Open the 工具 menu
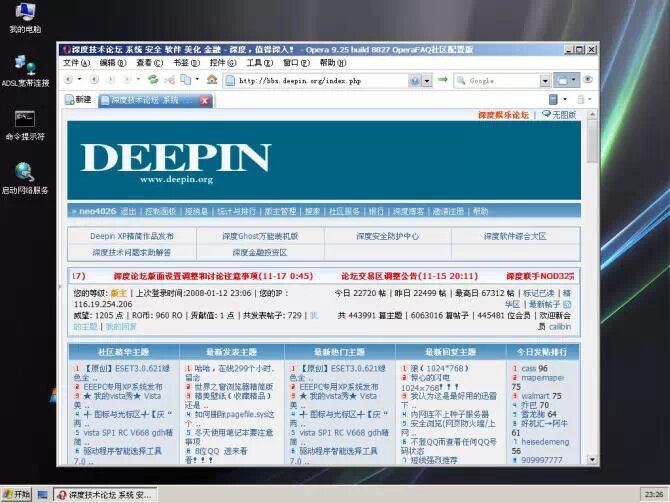670x503 pixels. point(259,63)
